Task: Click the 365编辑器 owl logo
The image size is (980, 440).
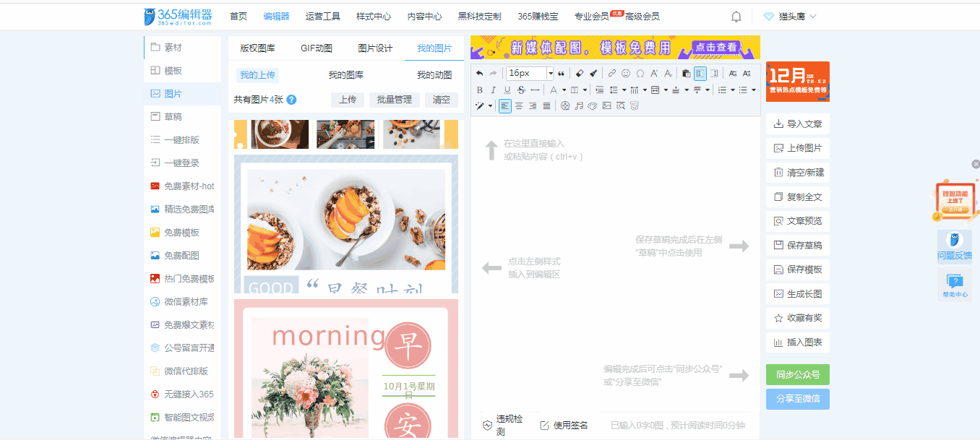Action: click(179, 16)
